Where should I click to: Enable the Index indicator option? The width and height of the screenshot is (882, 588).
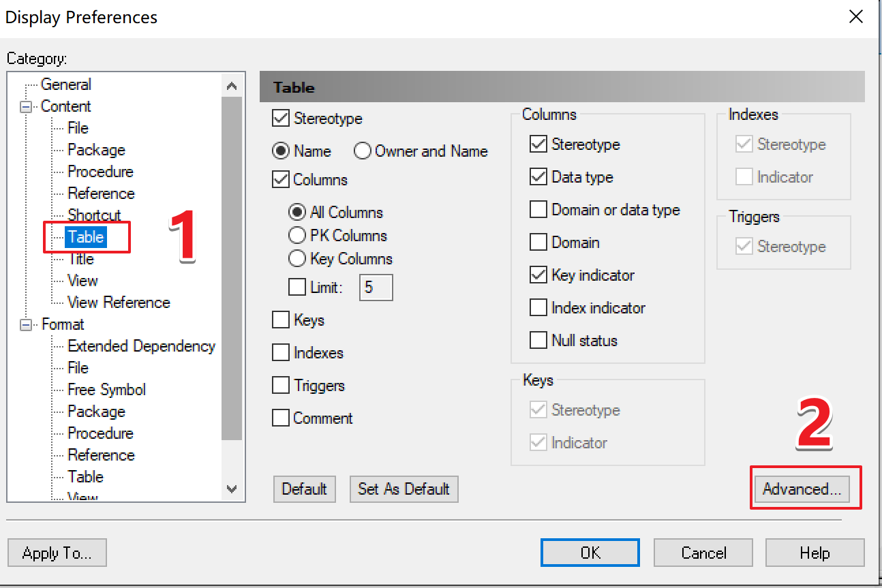pos(538,308)
